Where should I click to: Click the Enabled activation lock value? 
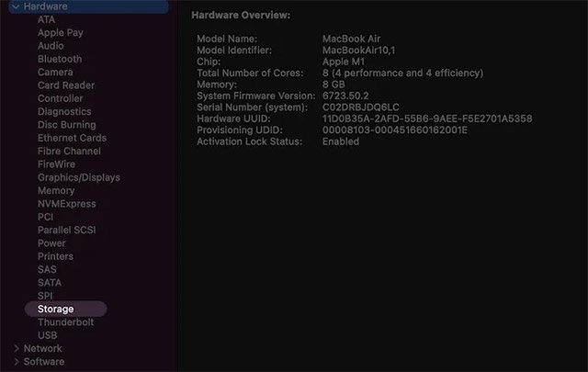341,141
